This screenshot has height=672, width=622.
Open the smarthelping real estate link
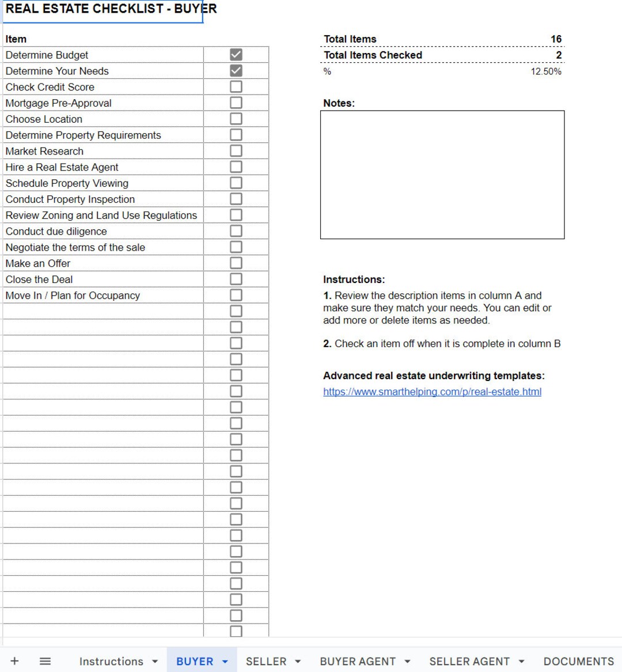click(x=432, y=391)
